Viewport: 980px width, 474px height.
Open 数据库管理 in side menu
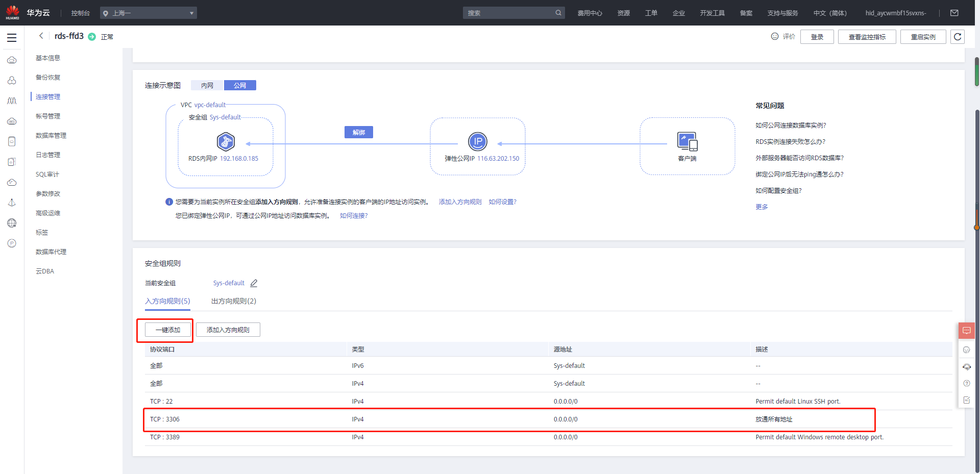tap(51, 136)
